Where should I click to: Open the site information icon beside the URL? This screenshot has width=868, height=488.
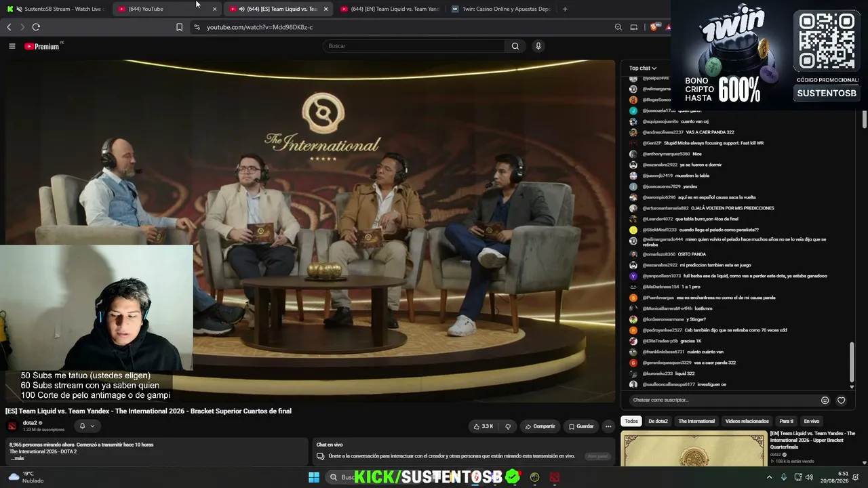[x=197, y=27]
